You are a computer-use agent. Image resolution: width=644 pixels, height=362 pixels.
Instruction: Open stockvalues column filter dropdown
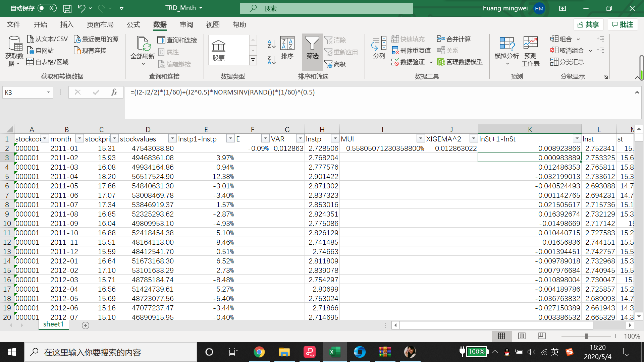click(x=172, y=138)
